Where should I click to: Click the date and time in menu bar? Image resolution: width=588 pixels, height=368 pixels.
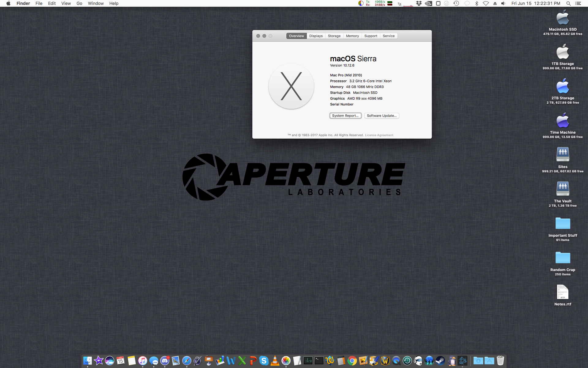click(x=536, y=3)
